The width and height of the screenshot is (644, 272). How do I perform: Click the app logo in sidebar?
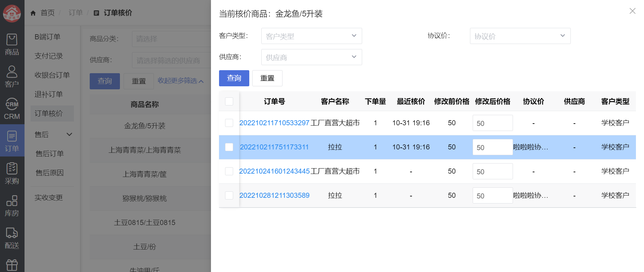12,13
